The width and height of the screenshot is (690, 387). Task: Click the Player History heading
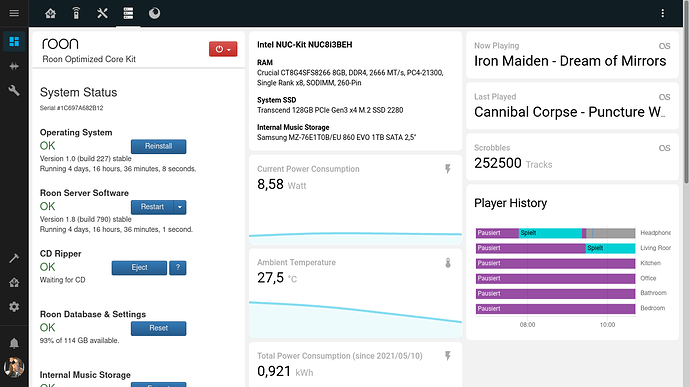(x=510, y=203)
